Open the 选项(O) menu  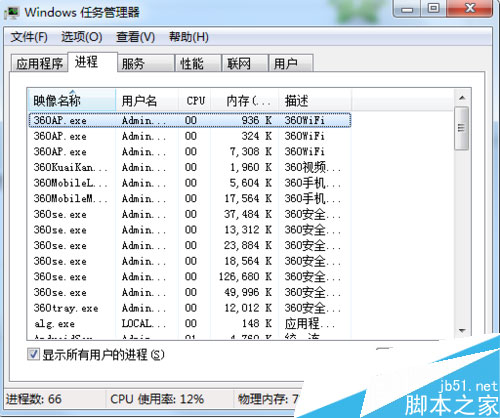tap(82, 37)
